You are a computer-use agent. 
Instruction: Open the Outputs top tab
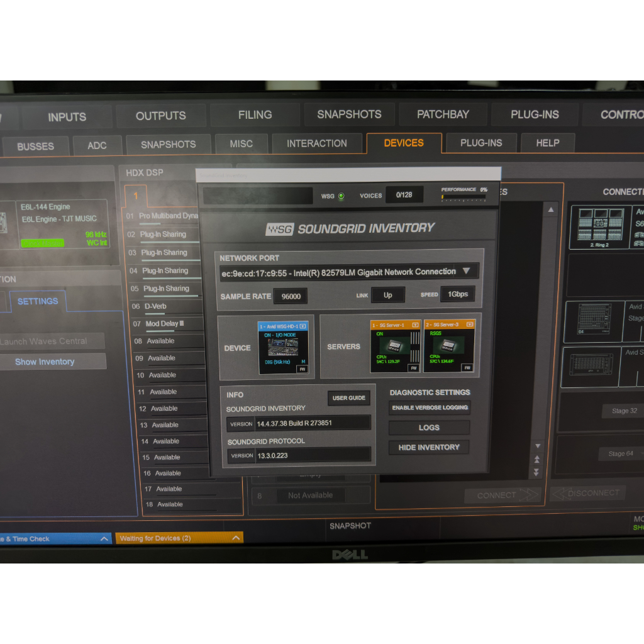coord(160,116)
